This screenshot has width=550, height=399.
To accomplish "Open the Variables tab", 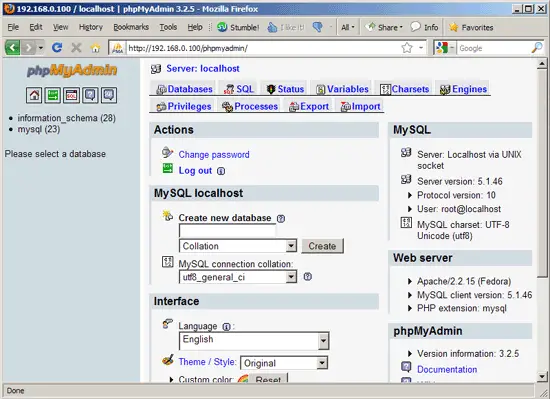I will click(342, 89).
